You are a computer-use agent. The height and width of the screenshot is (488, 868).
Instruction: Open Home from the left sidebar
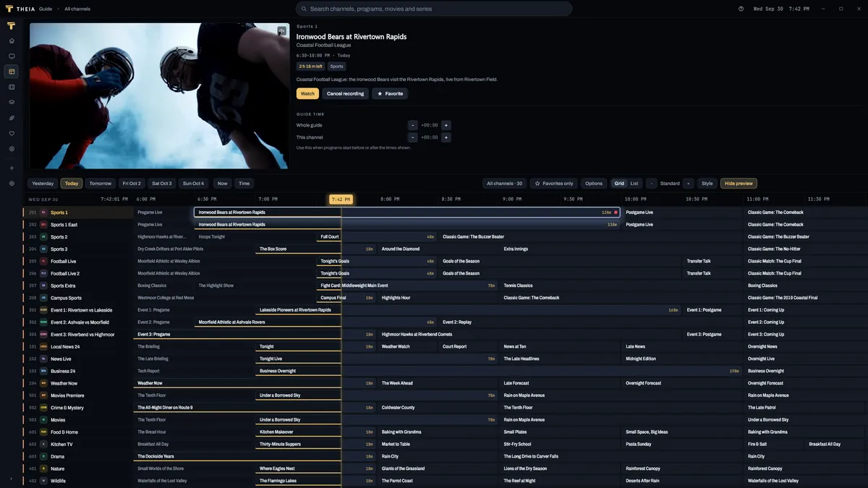pyautogui.click(x=12, y=40)
